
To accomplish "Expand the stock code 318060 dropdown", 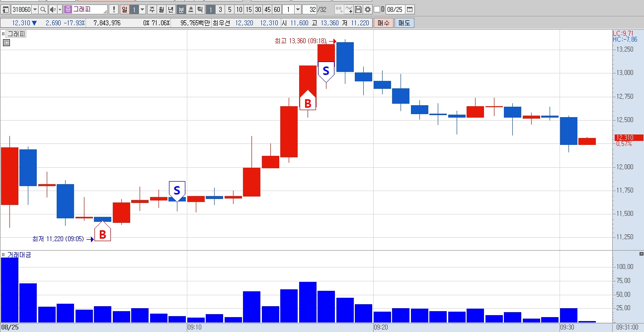I will [x=35, y=9].
